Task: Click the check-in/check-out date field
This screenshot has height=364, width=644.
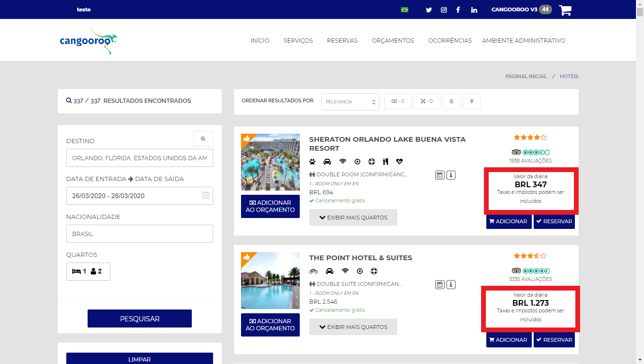Action: tap(140, 196)
